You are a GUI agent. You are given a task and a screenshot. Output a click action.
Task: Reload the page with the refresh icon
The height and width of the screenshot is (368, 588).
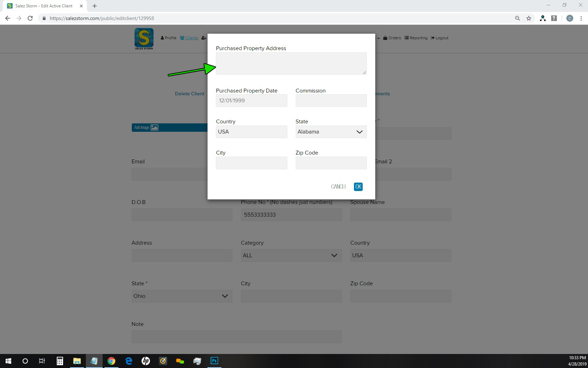tap(30, 18)
